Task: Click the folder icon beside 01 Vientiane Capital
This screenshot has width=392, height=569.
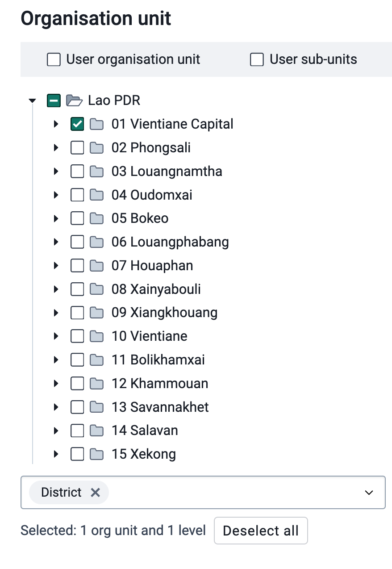Action: (x=96, y=124)
